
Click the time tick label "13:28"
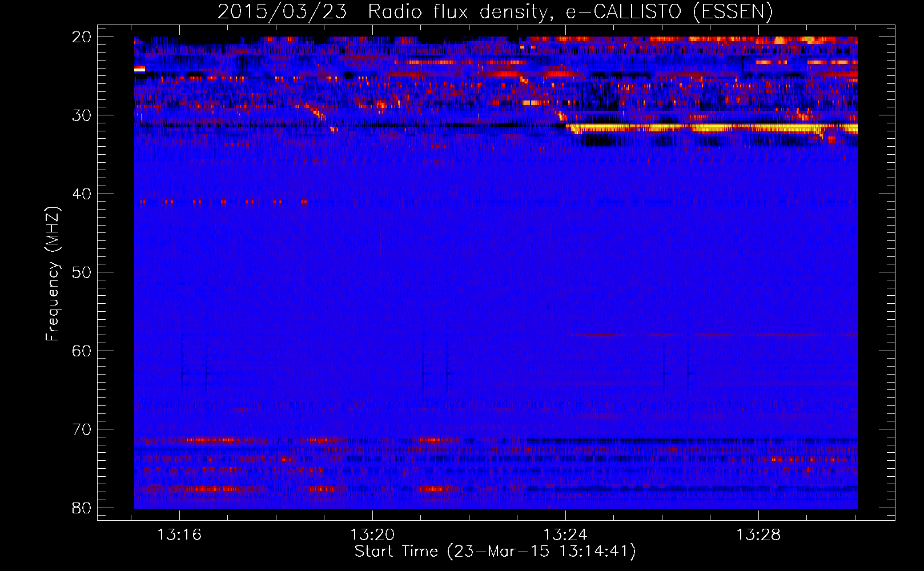[758, 535]
